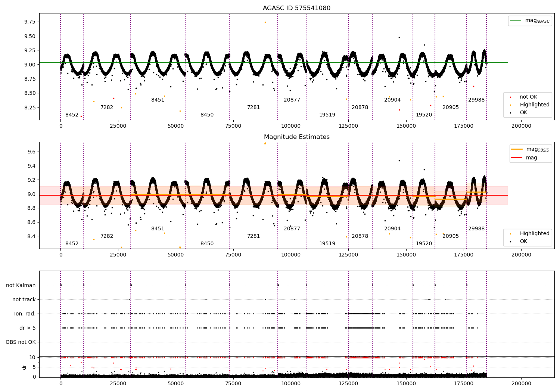Click the 75000 x-axis tick of middle plot
This screenshot has width=560, height=392.
[x=233, y=255]
